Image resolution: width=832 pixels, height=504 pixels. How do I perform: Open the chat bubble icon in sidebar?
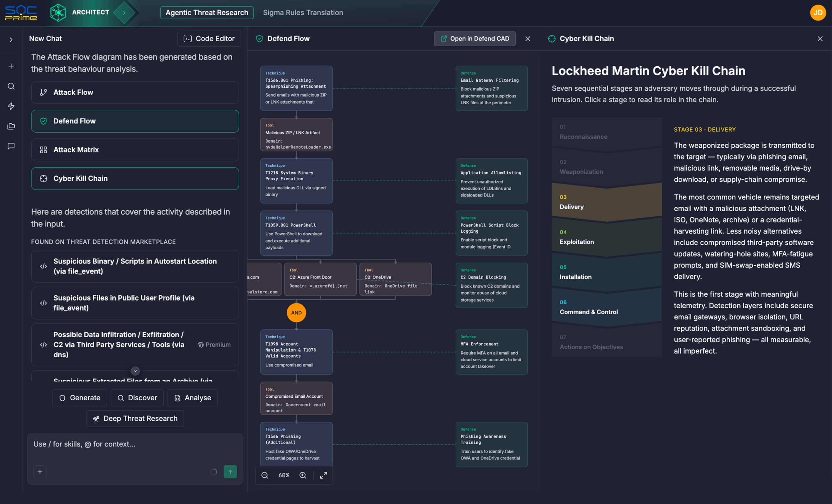tap(11, 146)
